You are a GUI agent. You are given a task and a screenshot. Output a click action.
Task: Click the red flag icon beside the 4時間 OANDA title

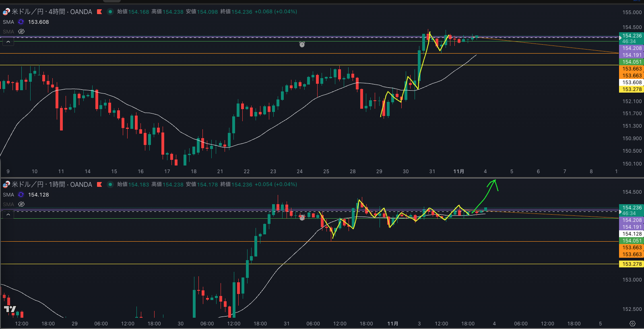(x=99, y=12)
